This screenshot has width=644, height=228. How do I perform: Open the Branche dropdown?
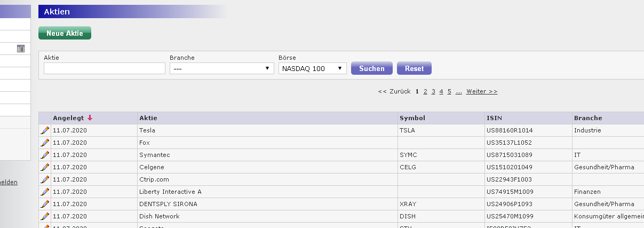(220, 68)
